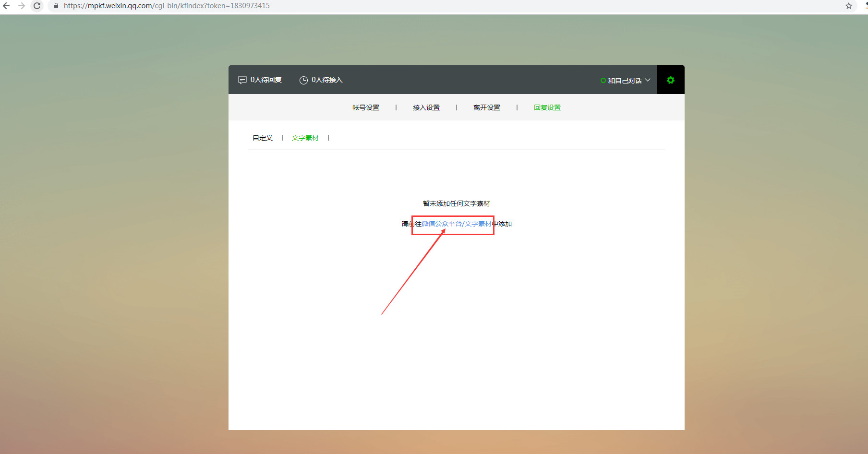Click the padlock site info icon

click(x=56, y=6)
